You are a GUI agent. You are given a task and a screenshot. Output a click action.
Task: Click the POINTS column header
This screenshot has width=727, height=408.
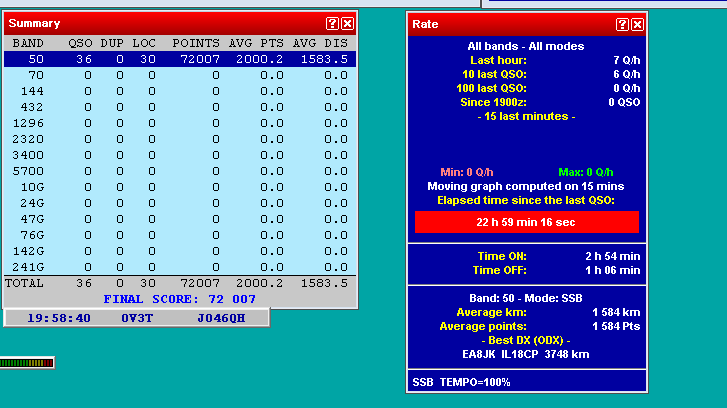coord(196,43)
